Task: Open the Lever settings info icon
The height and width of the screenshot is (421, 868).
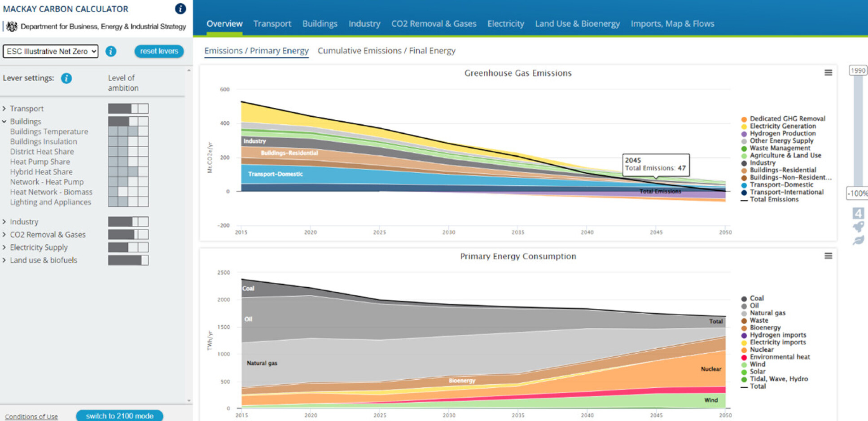Action: click(66, 78)
